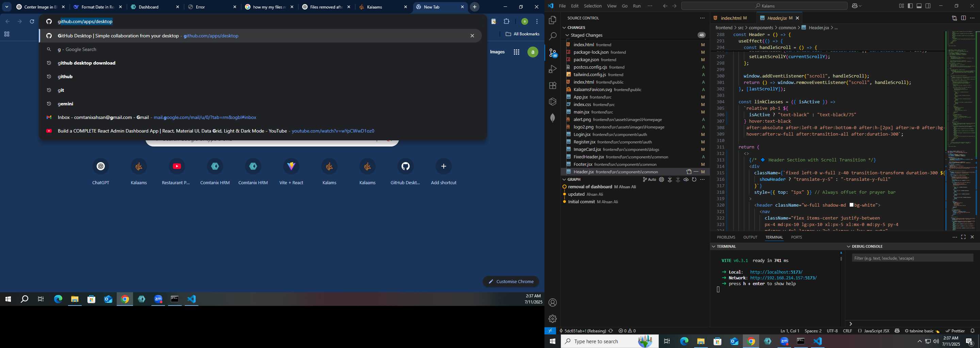Collapse the DEBUG CONSOLE section header

coord(848,246)
